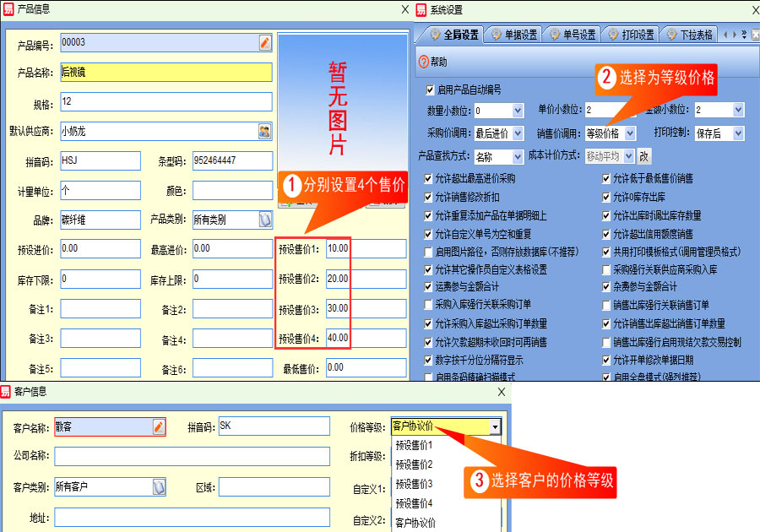Viewport: 760px width, 532px height.
Task: Select 预设售价2 from the price level list
Action: pos(414,464)
